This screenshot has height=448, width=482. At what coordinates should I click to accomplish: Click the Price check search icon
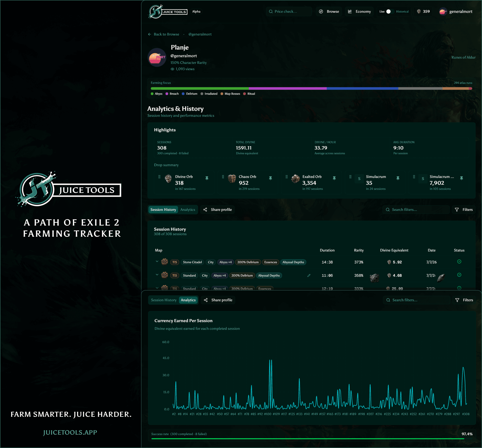coord(271,11)
